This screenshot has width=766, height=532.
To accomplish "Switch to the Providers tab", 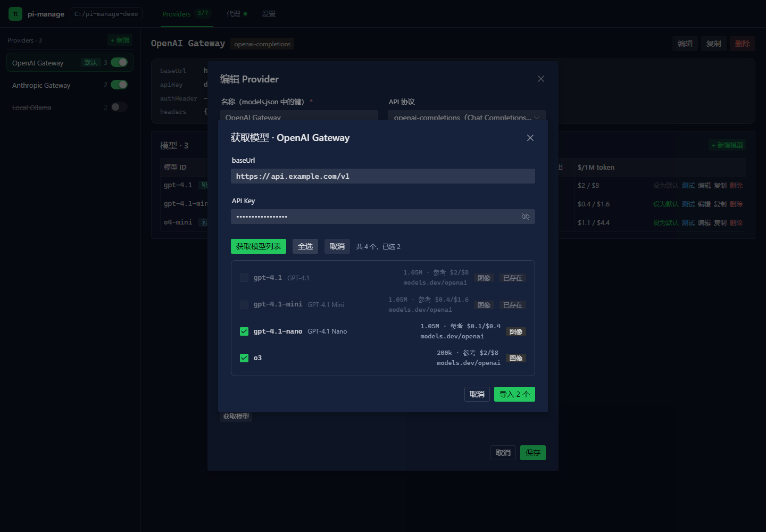I will pos(186,14).
